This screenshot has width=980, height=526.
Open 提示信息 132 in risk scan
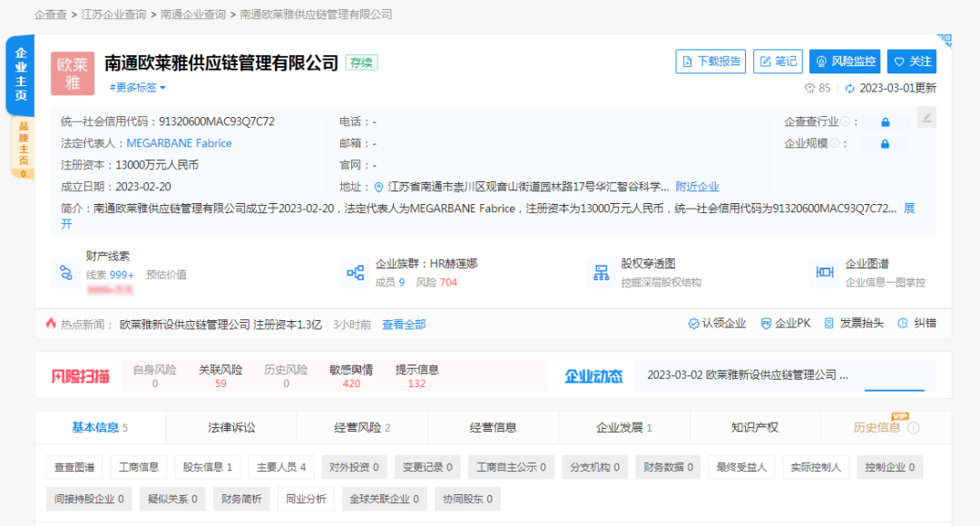pyautogui.click(x=416, y=376)
